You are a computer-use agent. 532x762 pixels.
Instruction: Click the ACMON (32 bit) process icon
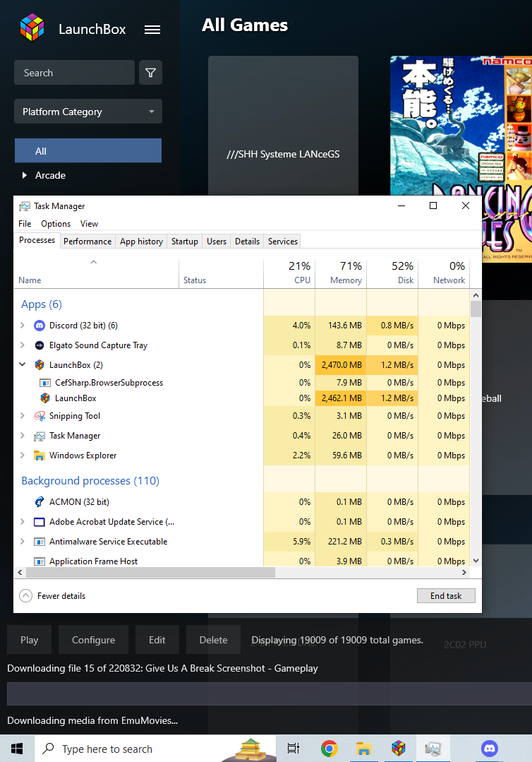pyautogui.click(x=40, y=502)
